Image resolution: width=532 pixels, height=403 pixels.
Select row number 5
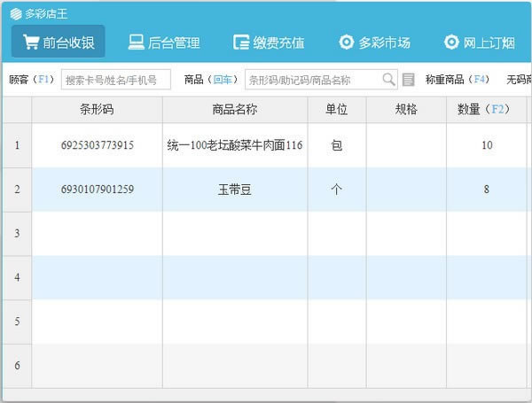tap(17, 322)
